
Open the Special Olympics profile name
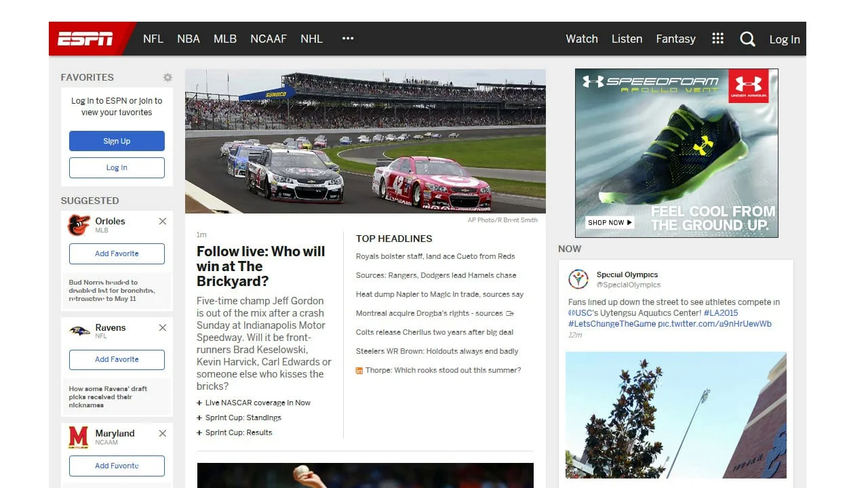coord(627,274)
